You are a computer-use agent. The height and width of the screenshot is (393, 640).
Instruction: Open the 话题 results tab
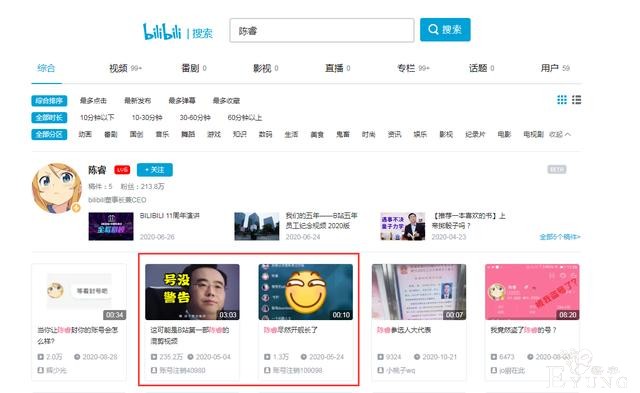point(482,68)
